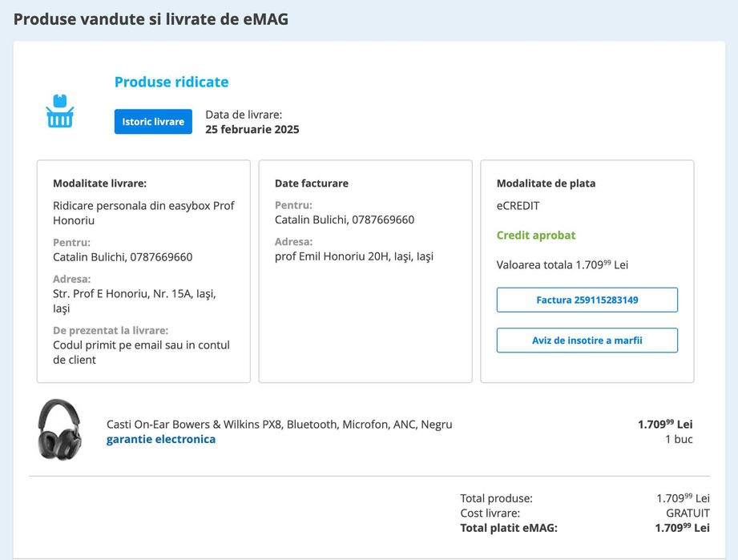Click Produse vandute si livrate de eMAG heading
Screen dimensions: 738x560
point(151,19)
